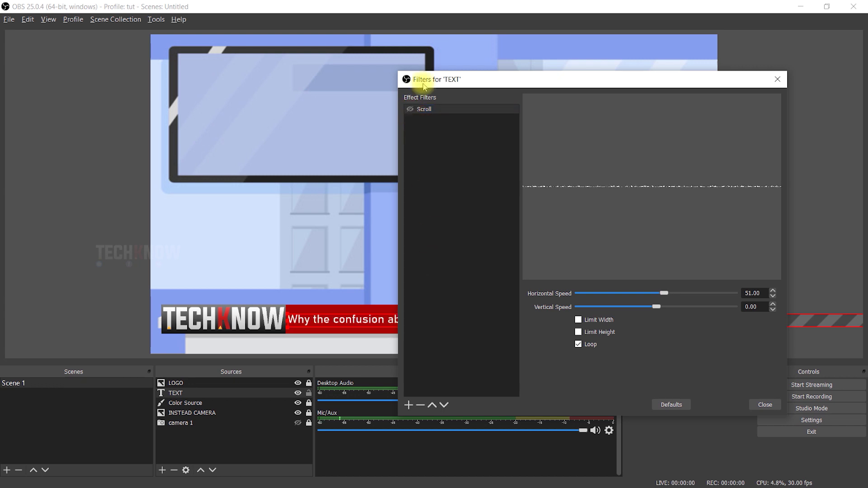The height and width of the screenshot is (488, 868).
Task: Open the Tools menu
Action: click(x=156, y=20)
